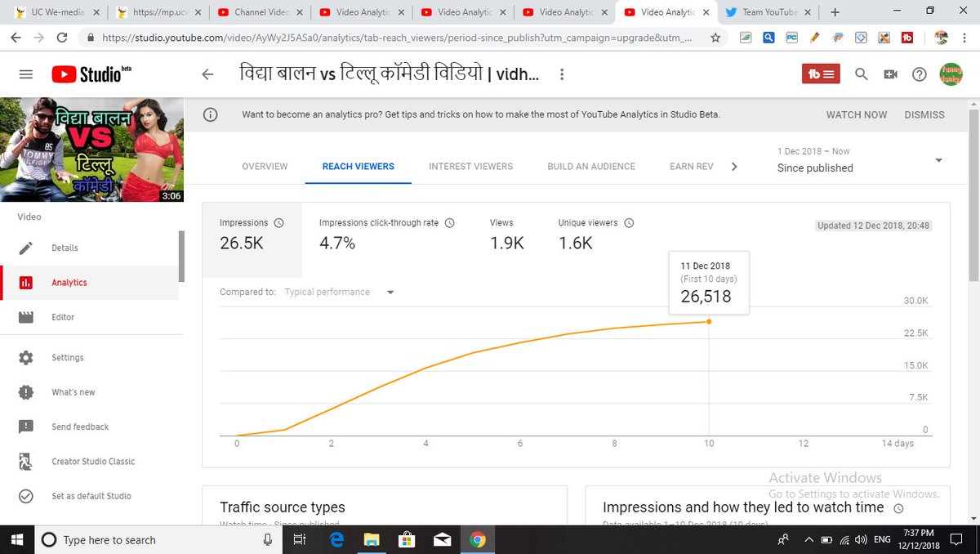The image size is (980, 554).
Task: Click the Studio search magnifier icon
Action: tap(861, 74)
